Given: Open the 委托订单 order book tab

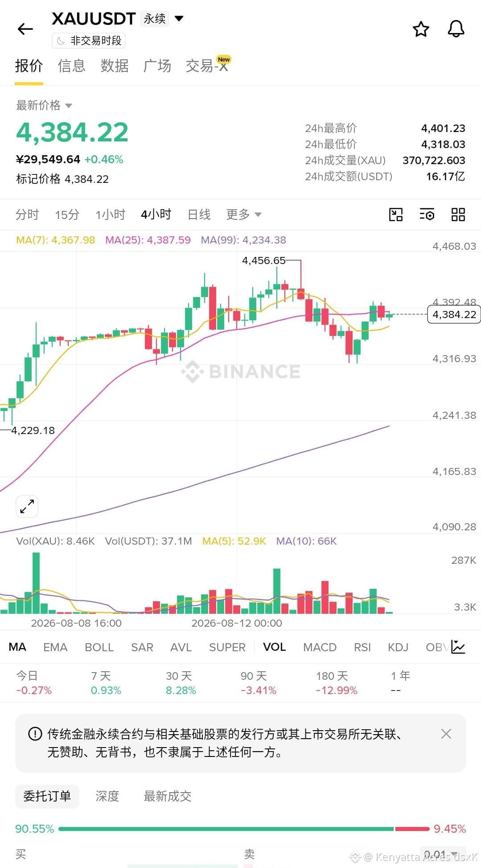Looking at the screenshot, I should [x=47, y=796].
